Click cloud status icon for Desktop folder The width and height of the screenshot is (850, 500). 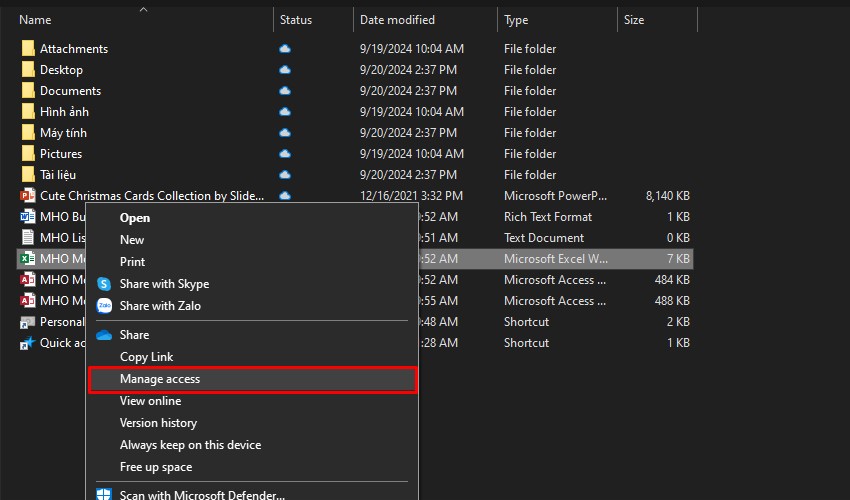(285, 70)
